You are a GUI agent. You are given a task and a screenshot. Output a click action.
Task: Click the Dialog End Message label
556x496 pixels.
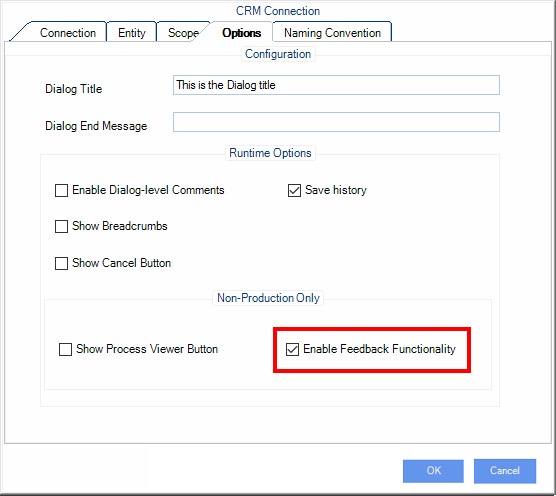[x=96, y=126]
